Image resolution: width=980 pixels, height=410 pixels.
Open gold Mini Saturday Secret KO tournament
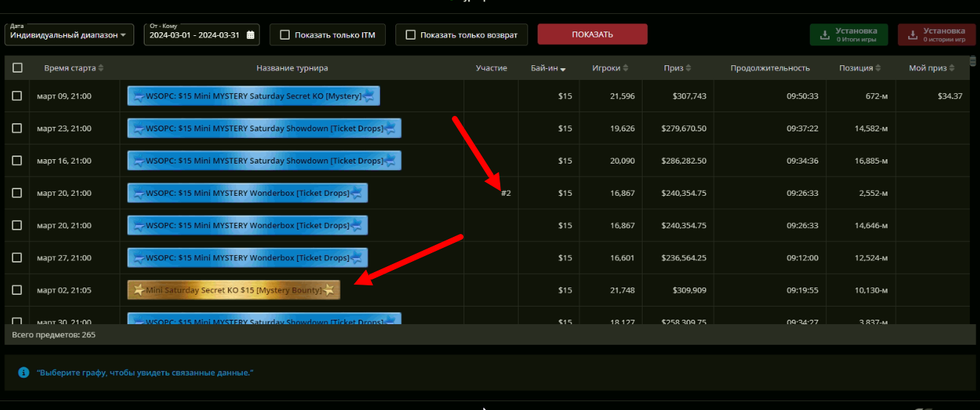tap(234, 290)
